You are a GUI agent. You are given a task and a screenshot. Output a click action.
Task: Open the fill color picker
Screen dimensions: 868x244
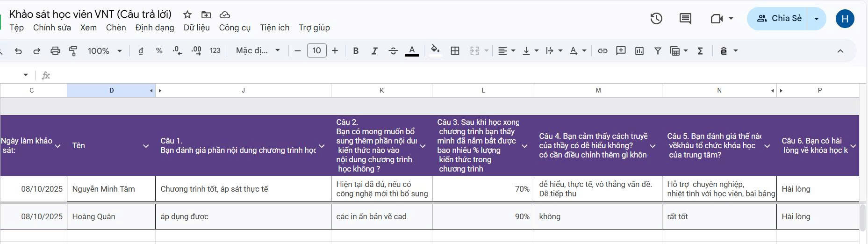pos(435,51)
